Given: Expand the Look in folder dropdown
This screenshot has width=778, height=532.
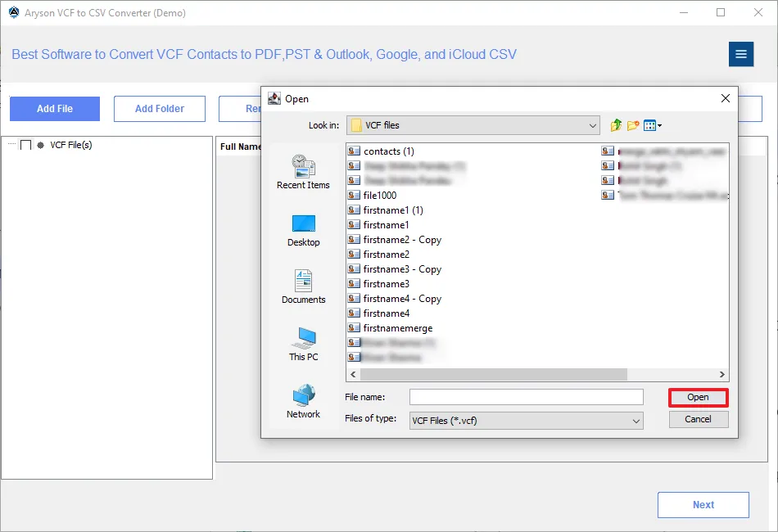Looking at the screenshot, I should [592, 125].
